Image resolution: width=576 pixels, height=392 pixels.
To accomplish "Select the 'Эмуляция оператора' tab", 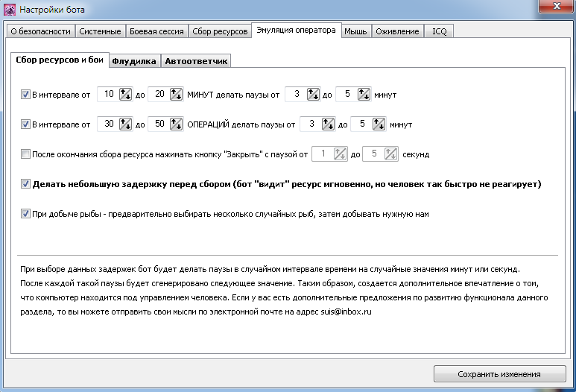I will coord(296,30).
